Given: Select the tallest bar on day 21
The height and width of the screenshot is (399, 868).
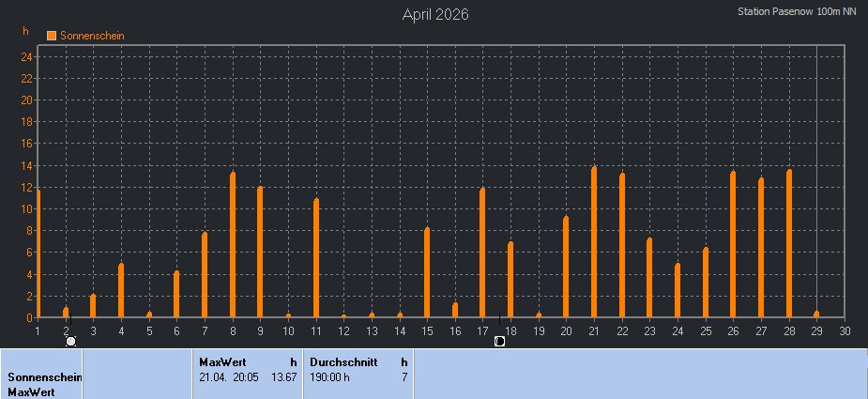Looking at the screenshot, I should pyautogui.click(x=594, y=242).
